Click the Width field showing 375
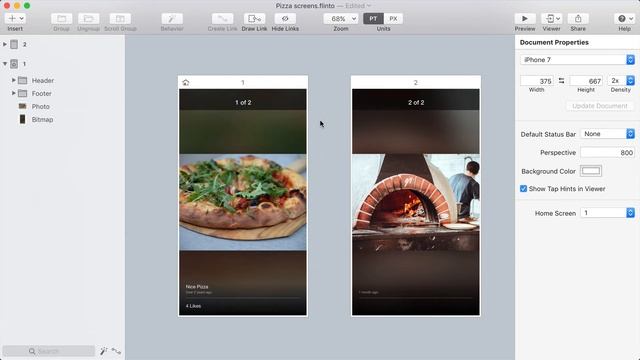The image size is (640, 360). 537,81
